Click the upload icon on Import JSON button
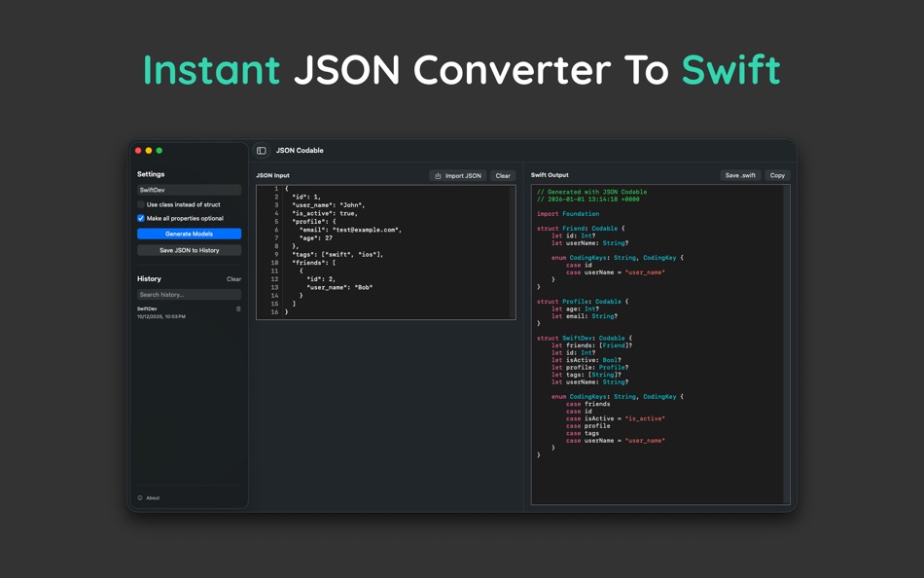 438,176
